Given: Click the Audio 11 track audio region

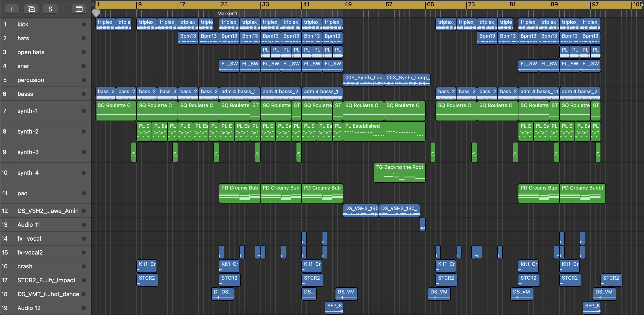Looking at the screenshot, I should tap(422, 224).
